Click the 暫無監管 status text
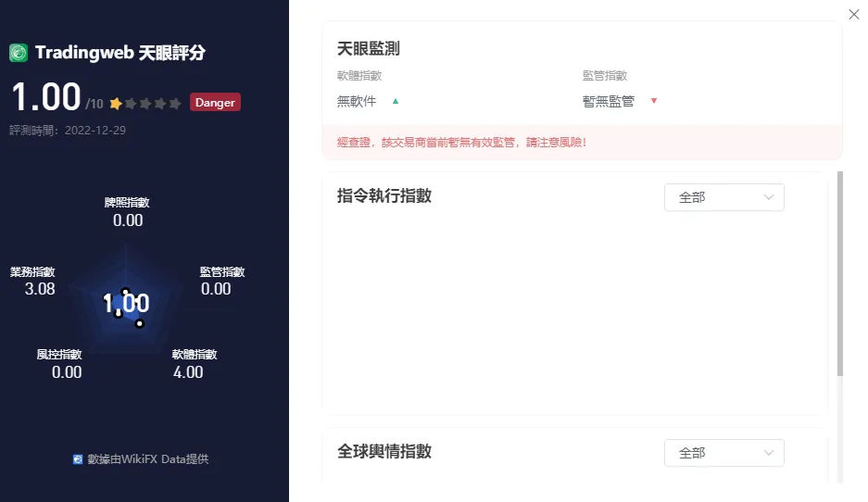The image size is (868, 502). (609, 101)
